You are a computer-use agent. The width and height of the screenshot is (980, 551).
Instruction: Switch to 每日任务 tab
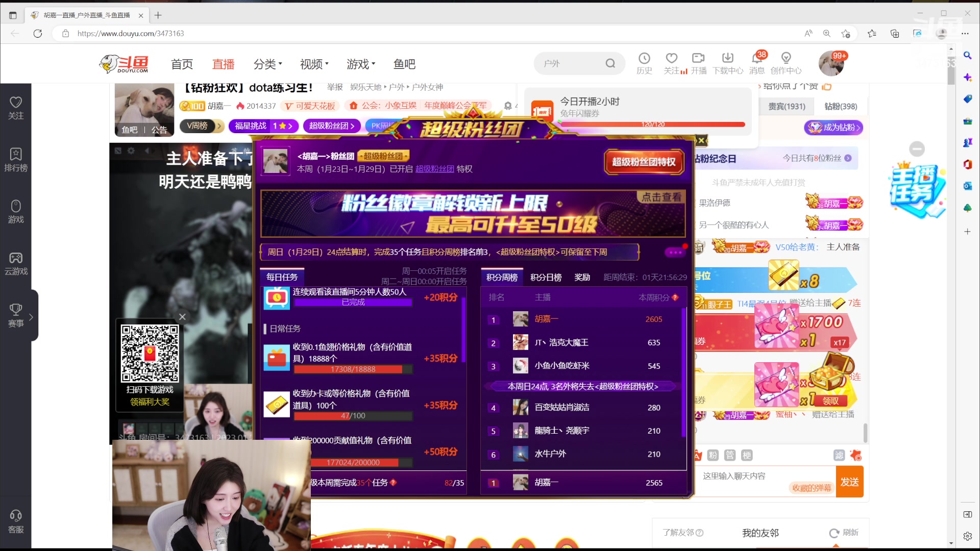(x=282, y=277)
